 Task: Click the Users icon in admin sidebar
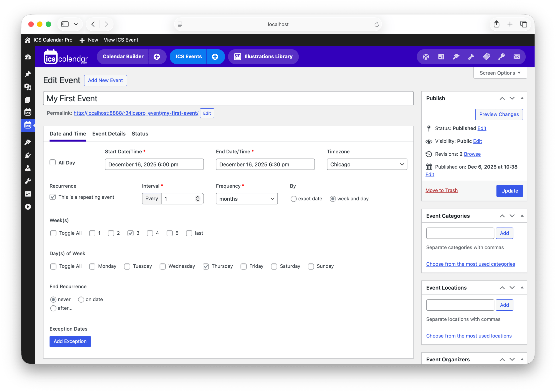(x=28, y=168)
